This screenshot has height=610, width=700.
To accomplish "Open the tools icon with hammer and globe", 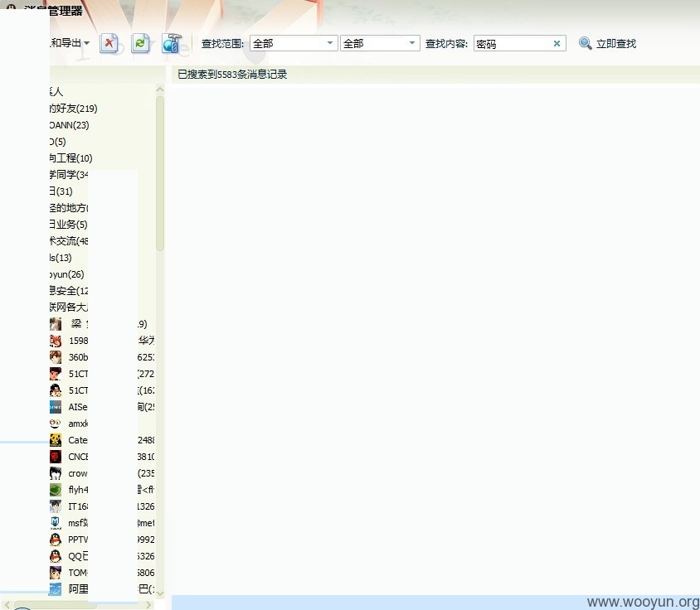I will (172, 43).
